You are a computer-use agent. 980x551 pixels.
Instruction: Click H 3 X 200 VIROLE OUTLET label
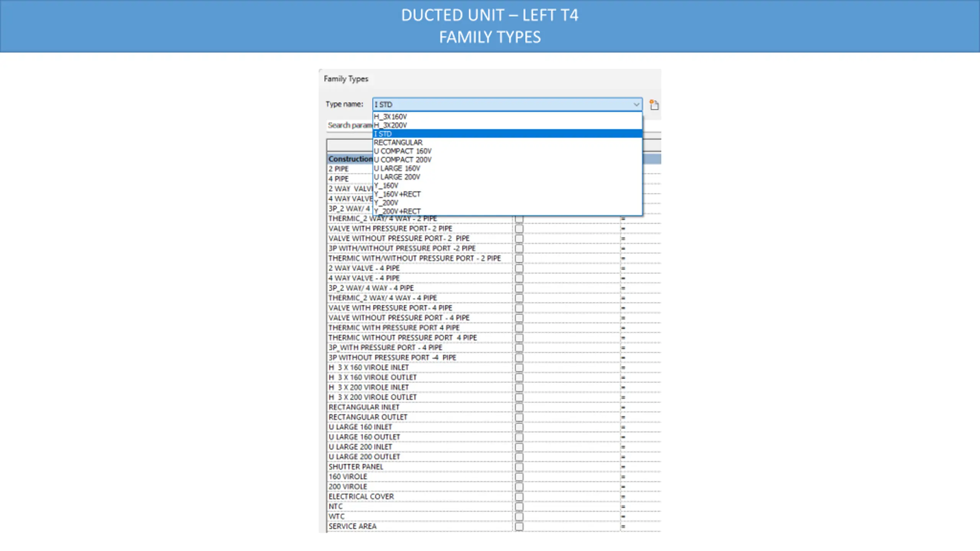pyautogui.click(x=372, y=398)
